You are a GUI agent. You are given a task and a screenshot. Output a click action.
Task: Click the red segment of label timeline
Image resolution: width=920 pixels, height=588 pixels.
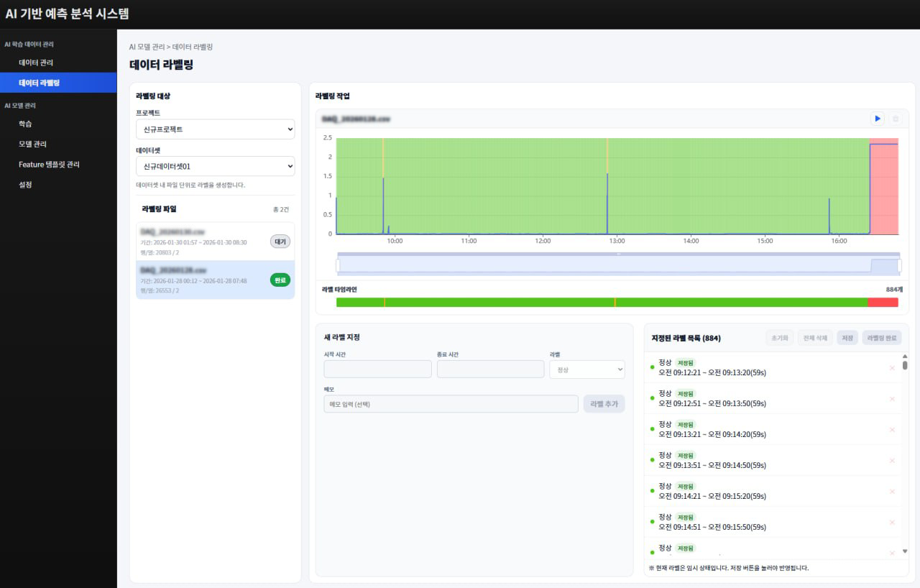coord(883,303)
